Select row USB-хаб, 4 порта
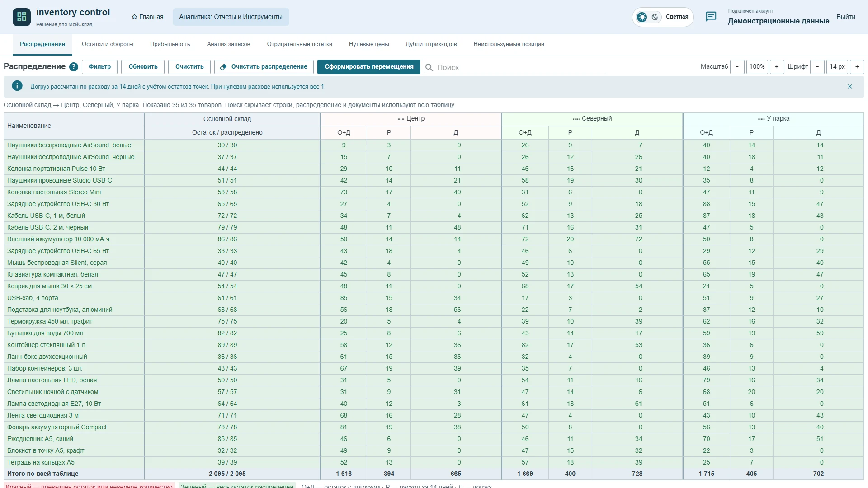This screenshot has height=488, width=868. (434, 298)
